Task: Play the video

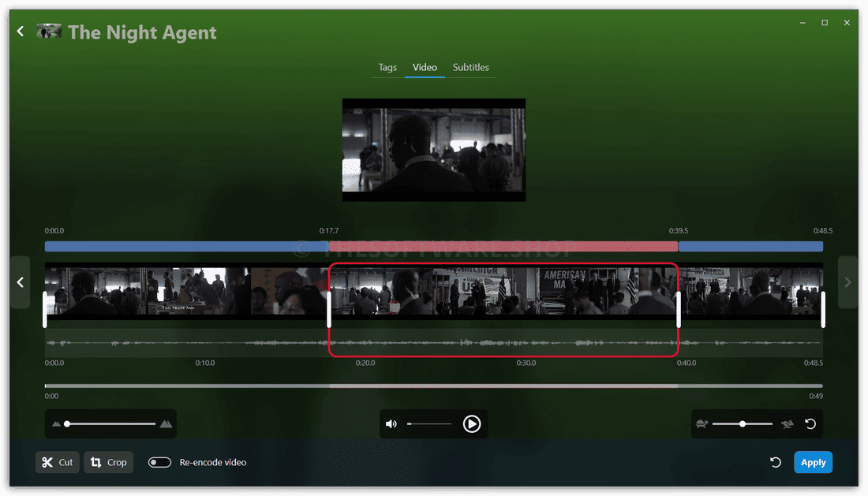Action: click(x=472, y=424)
